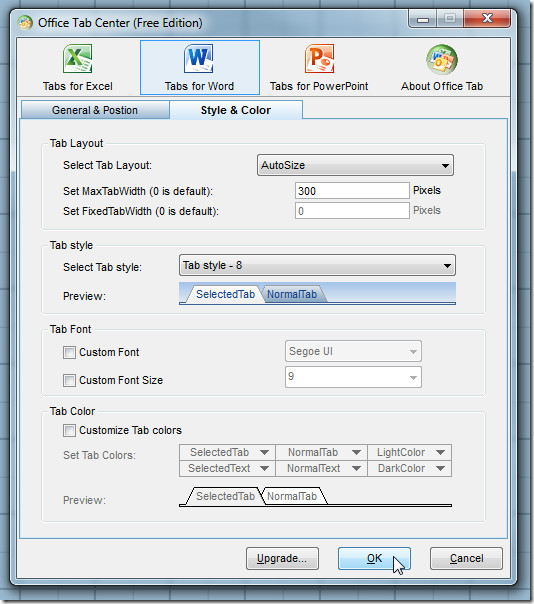Click the PowerPoint icon in the top bar

[319, 59]
